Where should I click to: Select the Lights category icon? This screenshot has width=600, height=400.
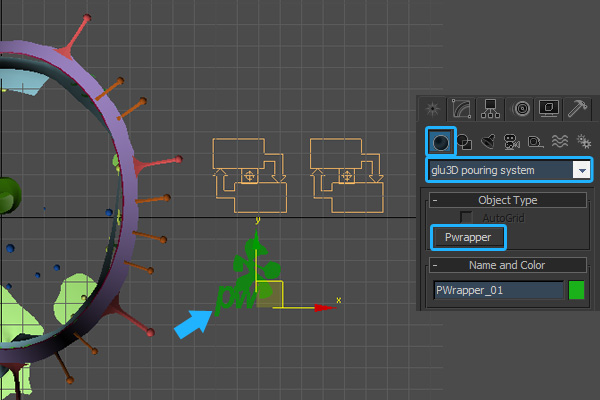488,141
